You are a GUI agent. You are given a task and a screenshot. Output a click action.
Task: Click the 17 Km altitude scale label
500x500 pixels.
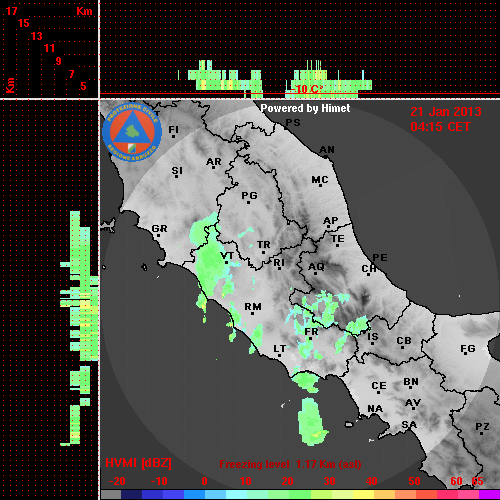pyautogui.click(x=11, y=11)
